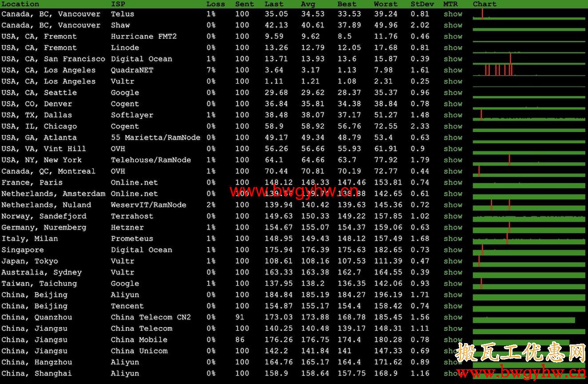Open the Linode row's show link
Viewport: 588px width, 384px height.
(x=453, y=48)
